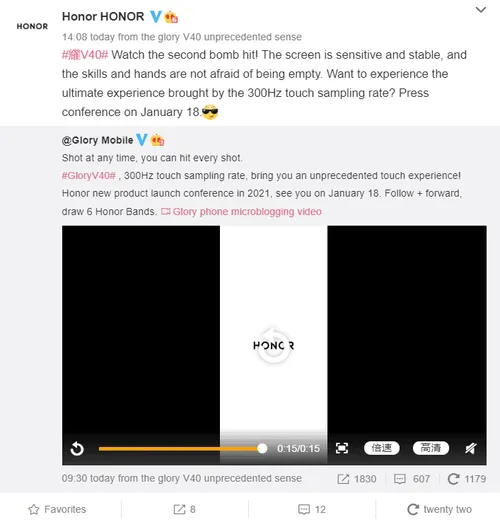This screenshot has width=500, height=522.
Task: Replay video using bottom-left replay icon
Action: 77,448
